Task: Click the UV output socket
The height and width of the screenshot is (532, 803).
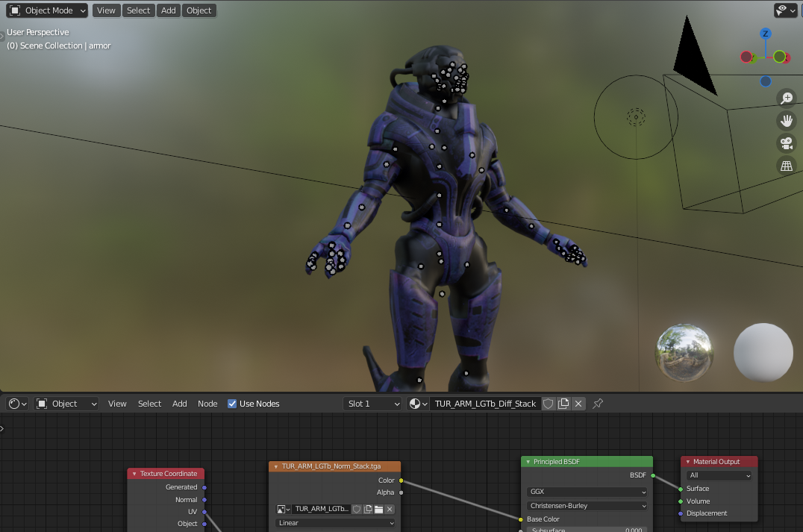Action: [204, 512]
